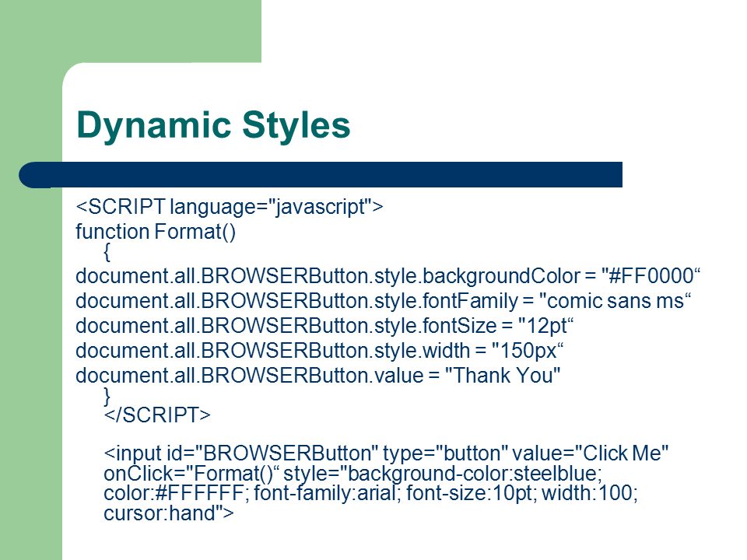Click the closing </SCRIPT> tag
The image size is (747, 560).
(156, 415)
